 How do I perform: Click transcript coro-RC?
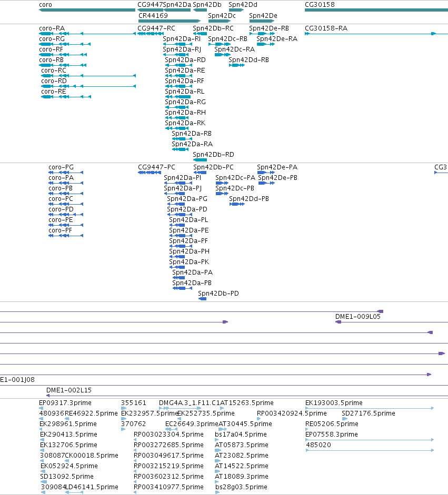coord(88,76)
